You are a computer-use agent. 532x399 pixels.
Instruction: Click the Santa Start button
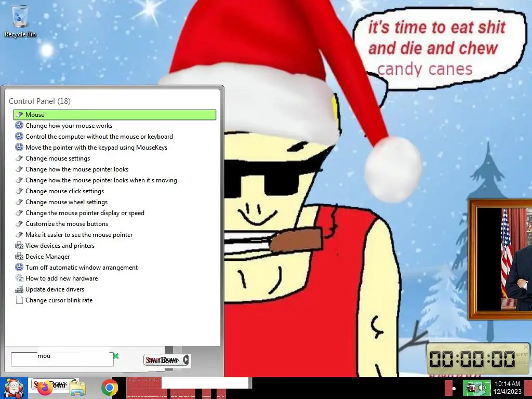[x=14, y=388]
